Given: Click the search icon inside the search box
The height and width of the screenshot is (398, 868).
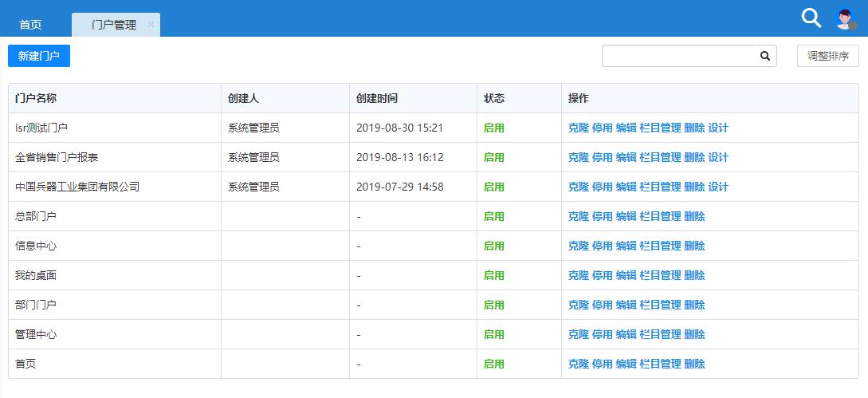Looking at the screenshot, I should [x=765, y=56].
